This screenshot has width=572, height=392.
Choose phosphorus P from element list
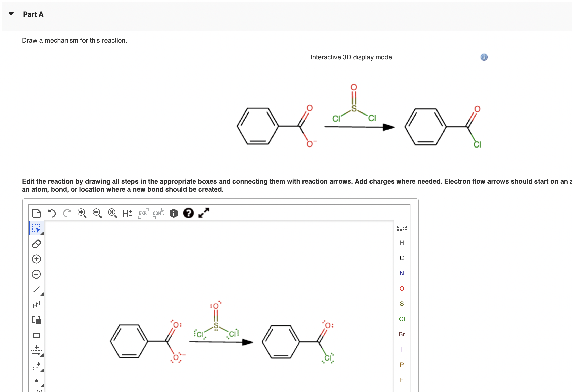click(402, 365)
